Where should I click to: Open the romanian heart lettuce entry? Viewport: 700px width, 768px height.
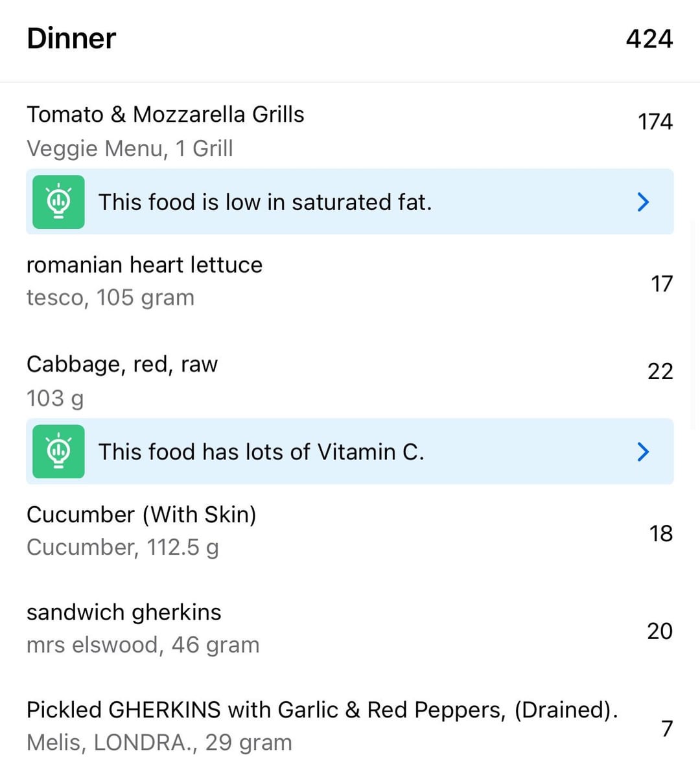[x=350, y=282]
